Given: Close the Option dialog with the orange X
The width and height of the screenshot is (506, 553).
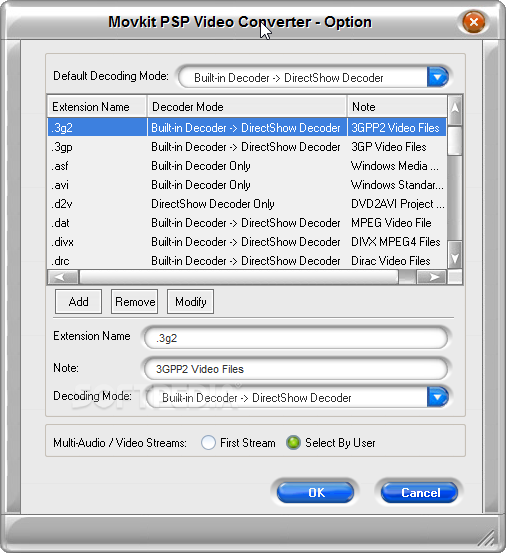Looking at the screenshot, I should (x=474, y=22).
